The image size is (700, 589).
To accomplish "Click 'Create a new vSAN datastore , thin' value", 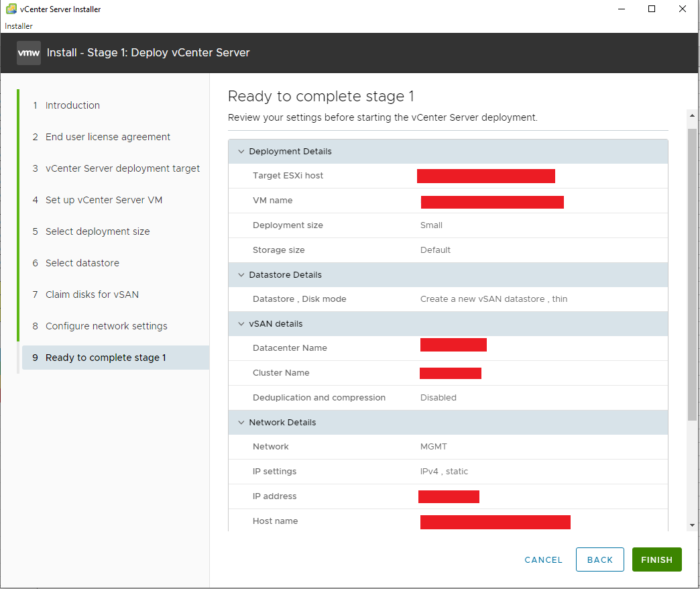I will pyautogui.click(x=493, y=299).
